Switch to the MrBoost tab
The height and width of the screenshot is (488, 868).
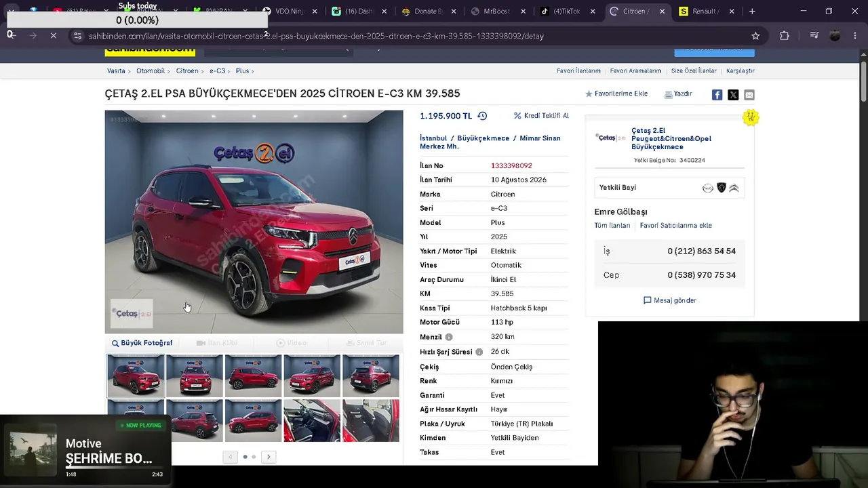tap(498, 12)
